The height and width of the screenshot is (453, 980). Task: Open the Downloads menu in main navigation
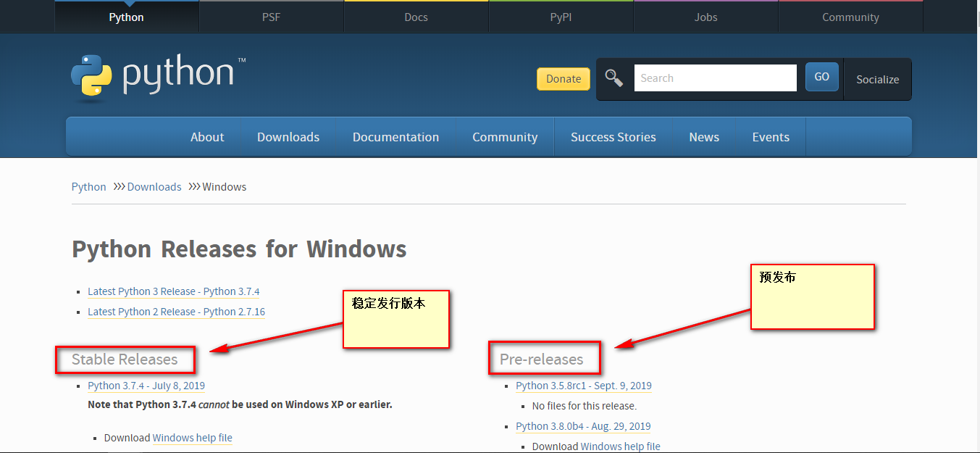(x=288, y=136)
